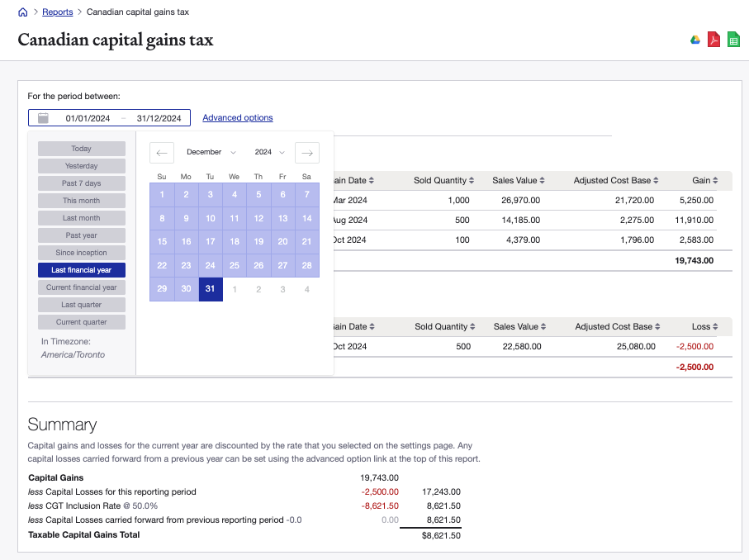Pick December 10 in the calendar
Screen dimensions: 749x560
pos(211,218)
